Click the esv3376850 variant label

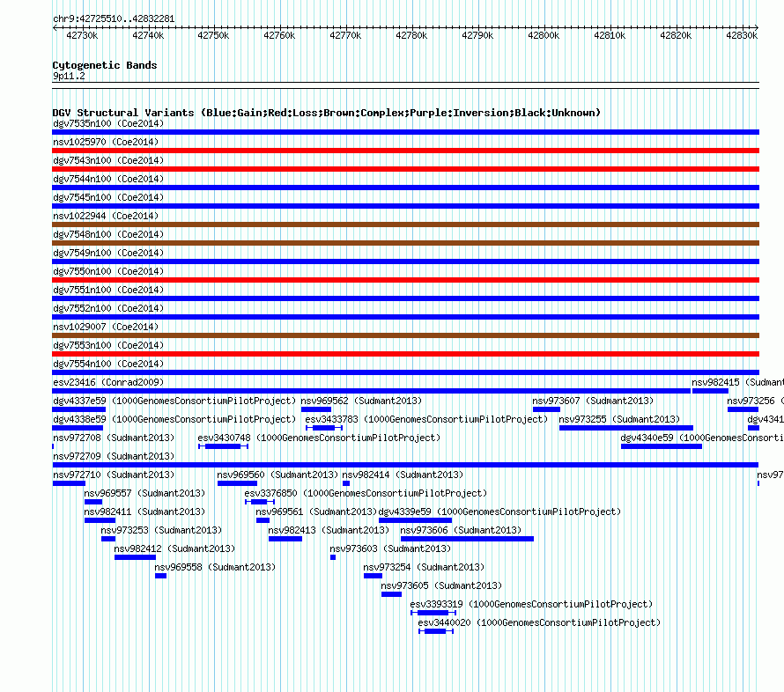pyautogui.click(x=366, y=493)
